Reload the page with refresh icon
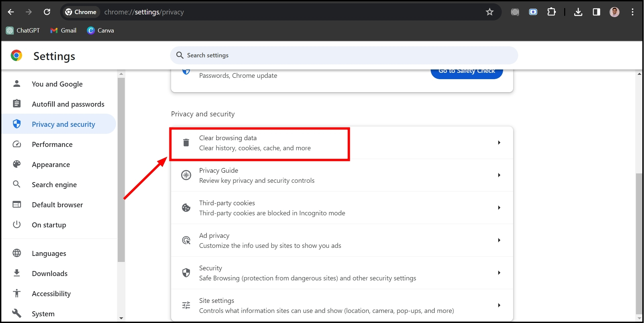644x323 pixels. click(x=47, y=12)
